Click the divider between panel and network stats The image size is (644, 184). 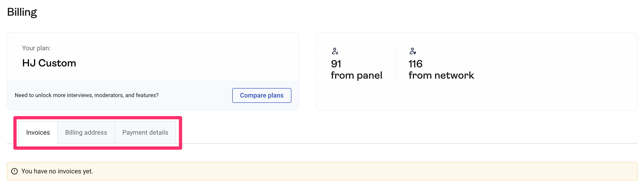(396, 64)
